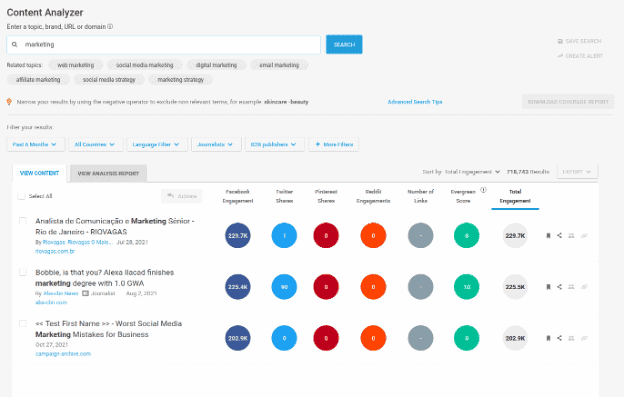The height and width of the screenshot is (398, 624).
Task: View backlinks icon in Bobbie, is that you? row
Action: click(x=584, y=287)
